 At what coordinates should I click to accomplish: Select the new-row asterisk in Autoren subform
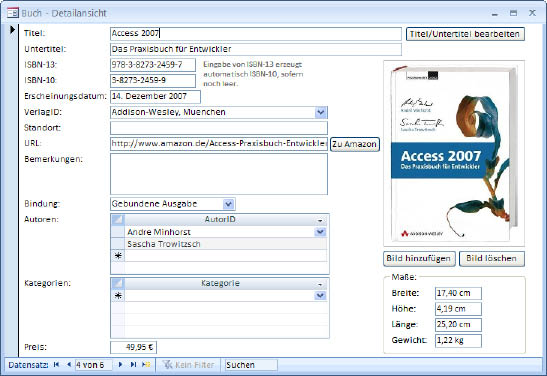(118, 256)
